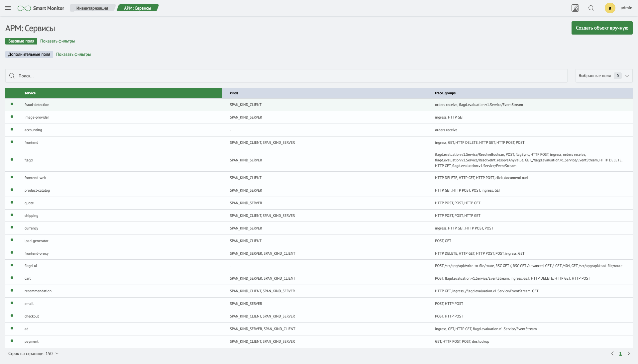Image resolution: width=638 pixels, height=364 pixels.
Task: Sort by kinds column header
Action: (325, 93)
